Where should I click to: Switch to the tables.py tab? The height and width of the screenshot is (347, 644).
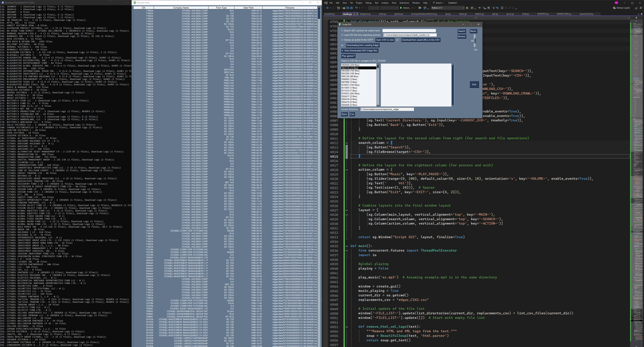click(463, 13)
